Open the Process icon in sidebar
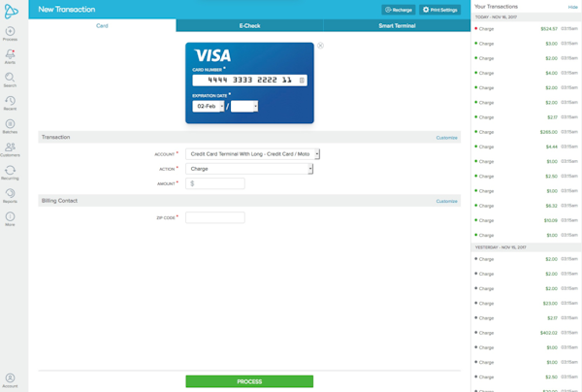The image size is (582, 392). (x=10, y=33)
